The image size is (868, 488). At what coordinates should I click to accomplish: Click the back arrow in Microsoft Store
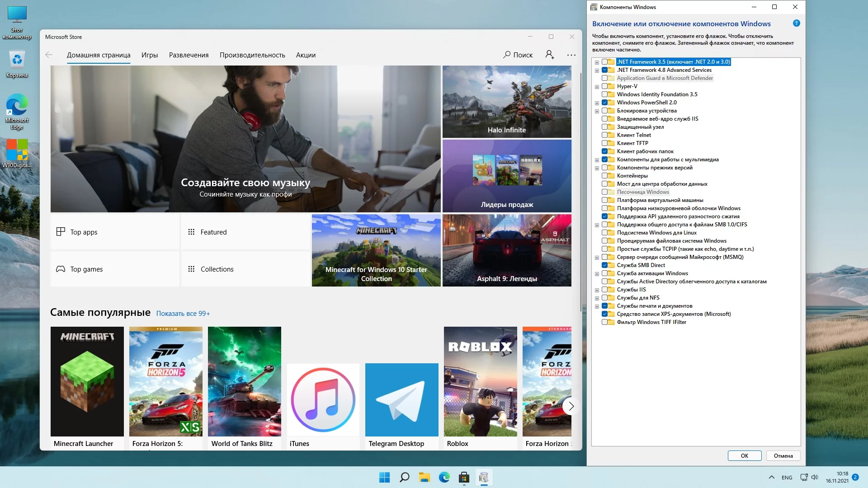pyautogui.click(x=49, y=55)
